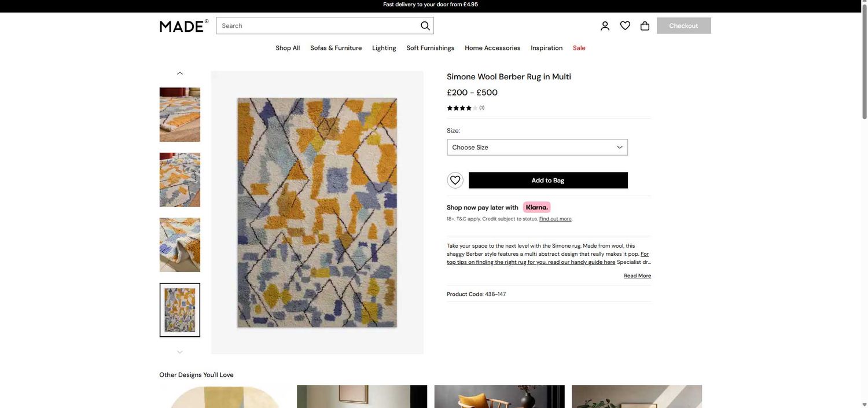Screen dimensions: 868x408
Task: Click the Klarna Find out more link
Action: (556, 219)
